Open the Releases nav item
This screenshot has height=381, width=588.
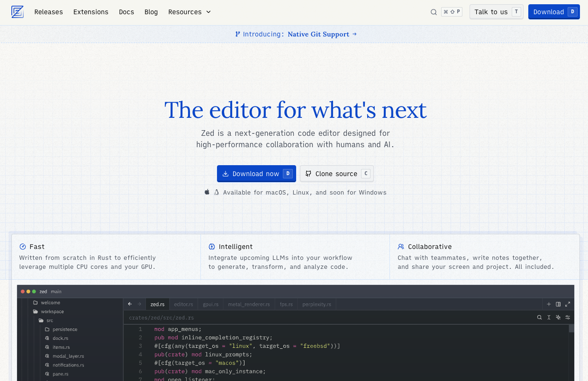[48, 12]
